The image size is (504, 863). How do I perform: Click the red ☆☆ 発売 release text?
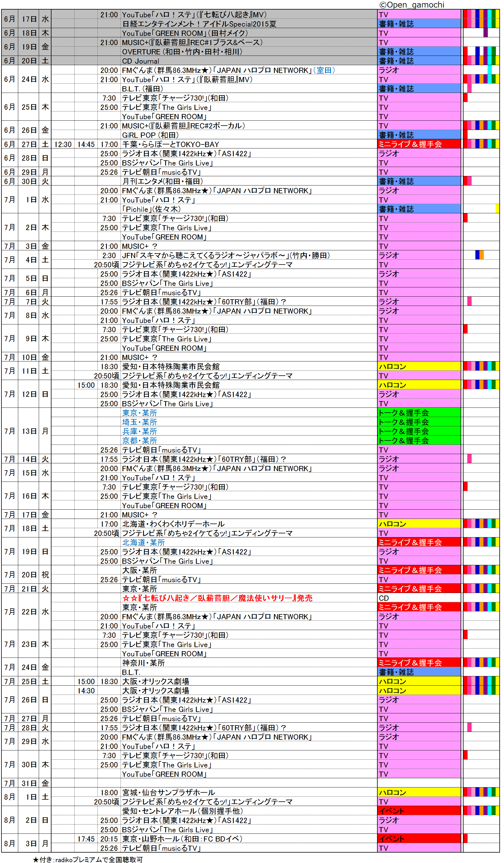click(x=218, y=598)
